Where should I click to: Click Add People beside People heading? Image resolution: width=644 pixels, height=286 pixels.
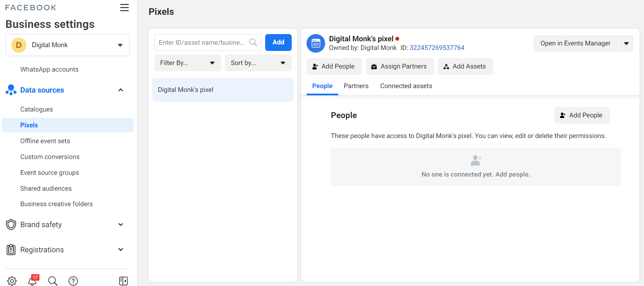click(582, 115)
